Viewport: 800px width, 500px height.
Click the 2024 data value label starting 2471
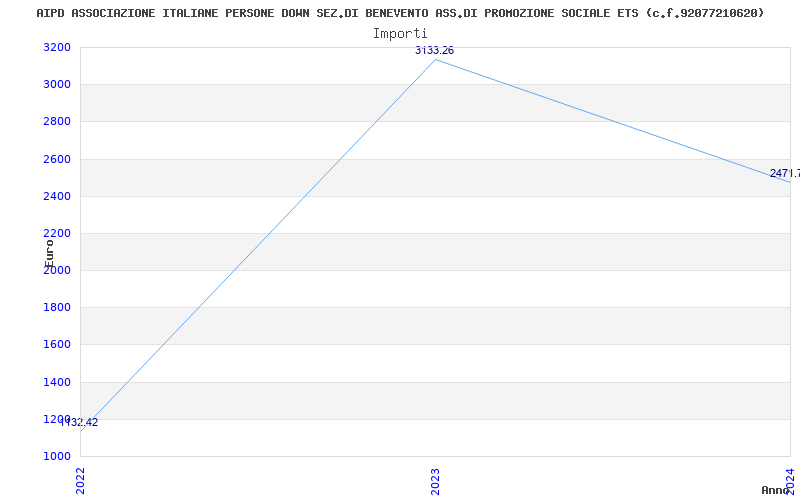(785, 173)
